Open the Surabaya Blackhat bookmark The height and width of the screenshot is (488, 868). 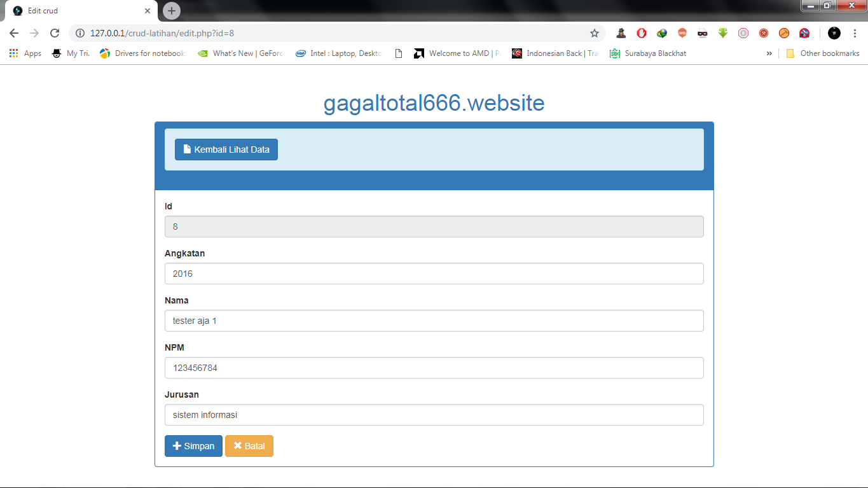coord(648,53)
